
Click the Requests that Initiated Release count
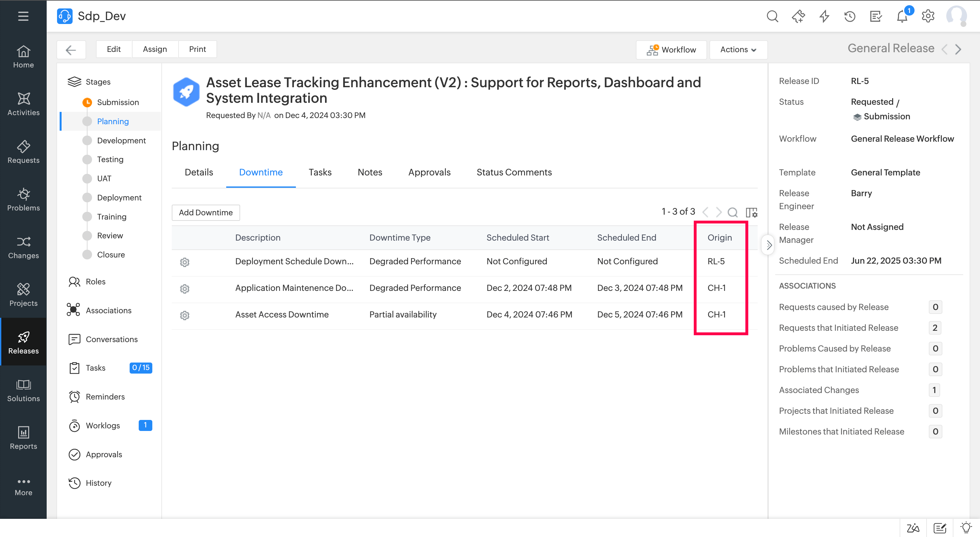click(935, 328)
